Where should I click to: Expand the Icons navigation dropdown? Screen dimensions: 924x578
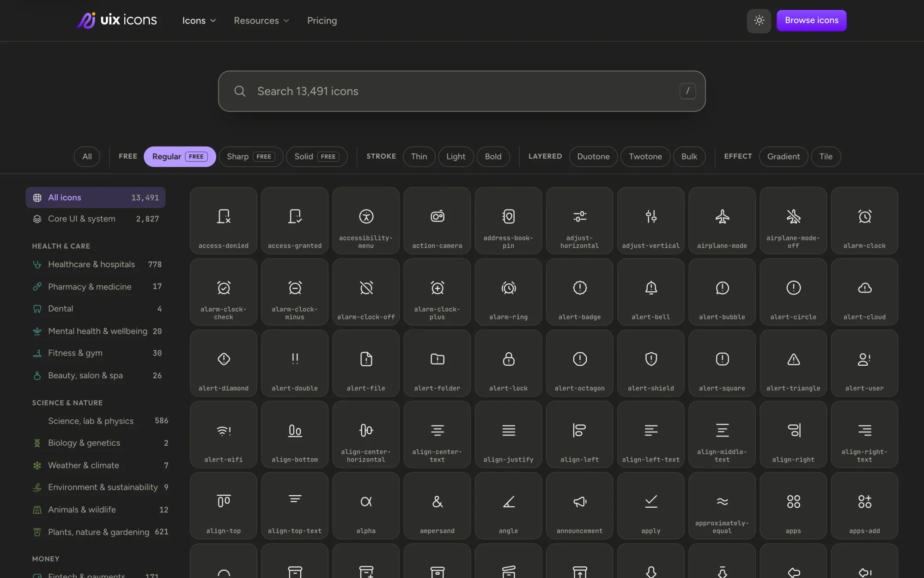[x=199, y=21]
